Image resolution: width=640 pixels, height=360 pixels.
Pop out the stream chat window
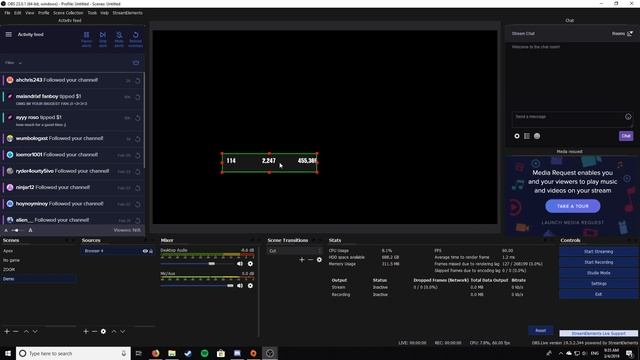coord(630,33)
